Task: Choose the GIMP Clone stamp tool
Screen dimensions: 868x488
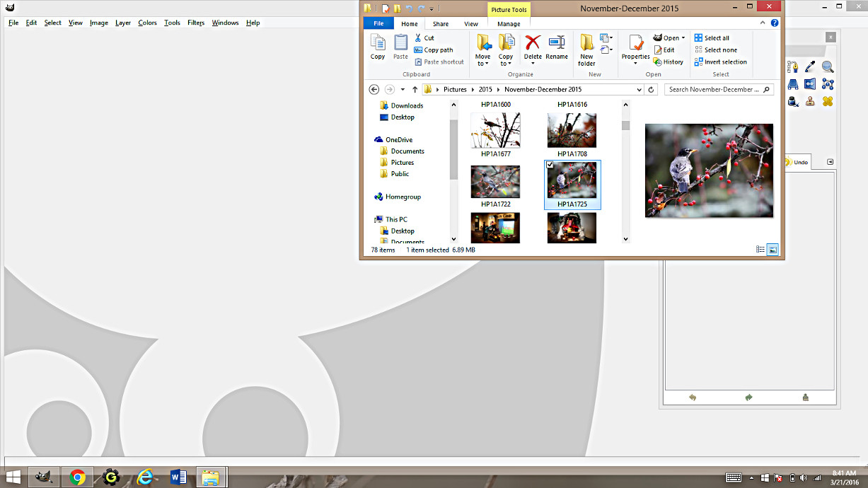Action: click(x=810, y=101)
